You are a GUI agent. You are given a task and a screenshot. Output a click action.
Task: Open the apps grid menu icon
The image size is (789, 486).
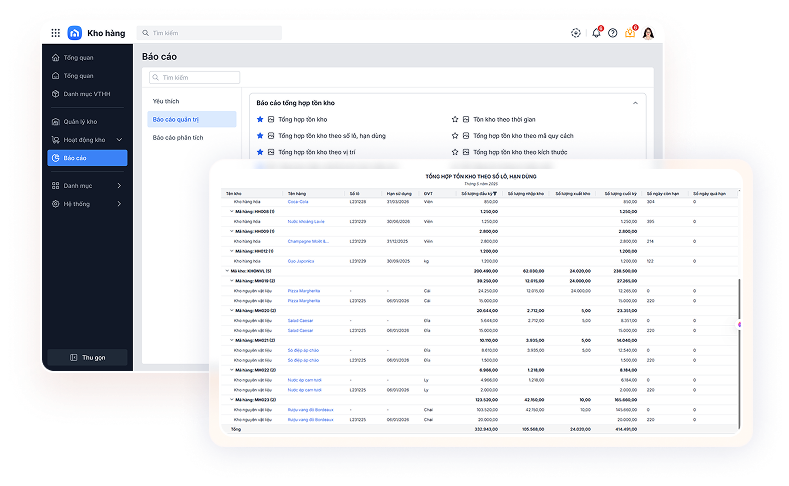(54, 33)
